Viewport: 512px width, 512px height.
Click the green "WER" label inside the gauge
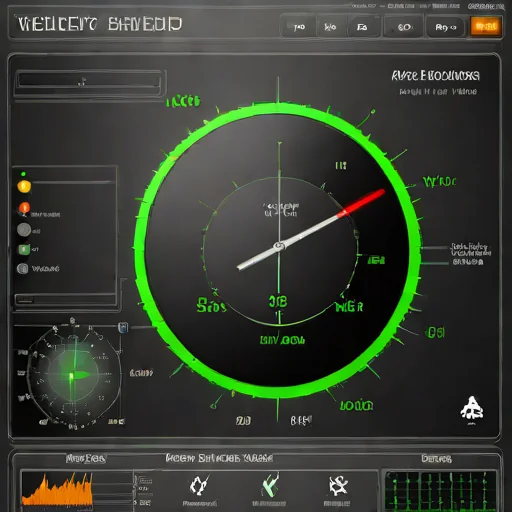pyautogui.click(x=349, y=307)
